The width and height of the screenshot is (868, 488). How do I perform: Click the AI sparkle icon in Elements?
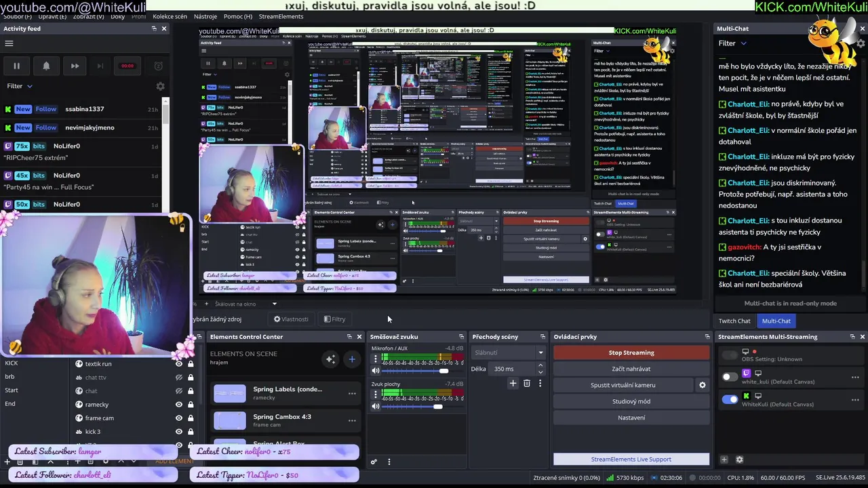click(330, 359)
